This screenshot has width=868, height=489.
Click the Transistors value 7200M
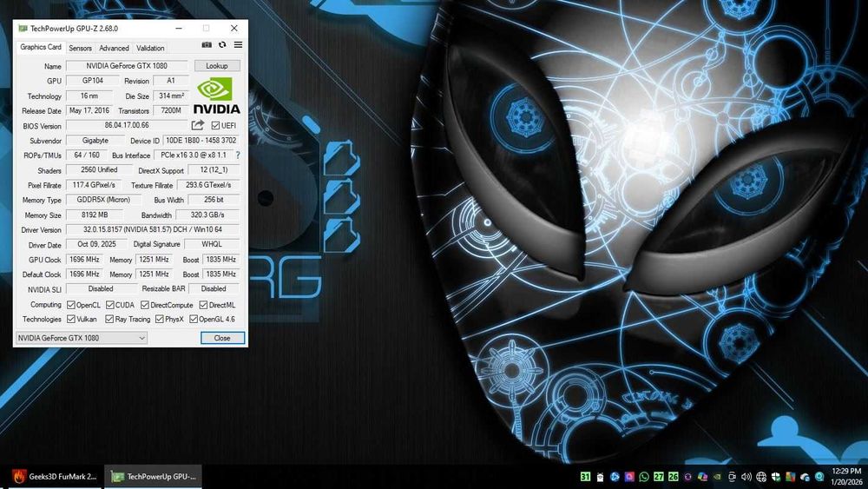tap(171, 111)
